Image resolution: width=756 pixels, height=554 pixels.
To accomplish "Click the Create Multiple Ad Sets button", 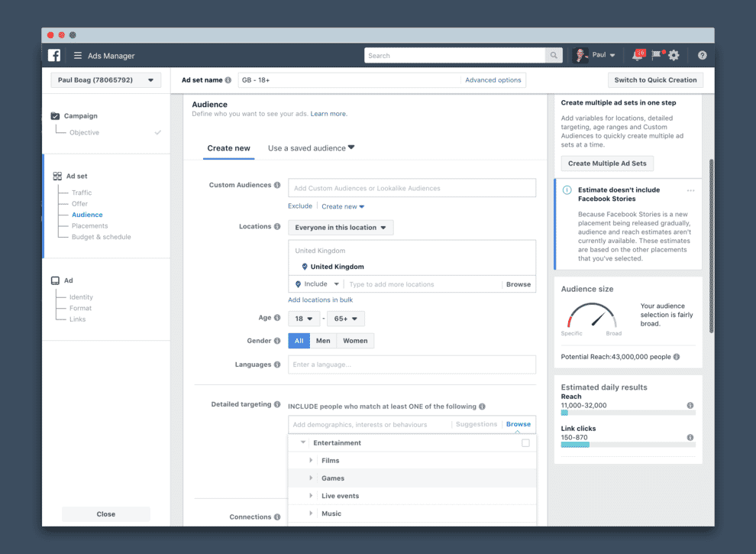I will click(x=607, y=164).
